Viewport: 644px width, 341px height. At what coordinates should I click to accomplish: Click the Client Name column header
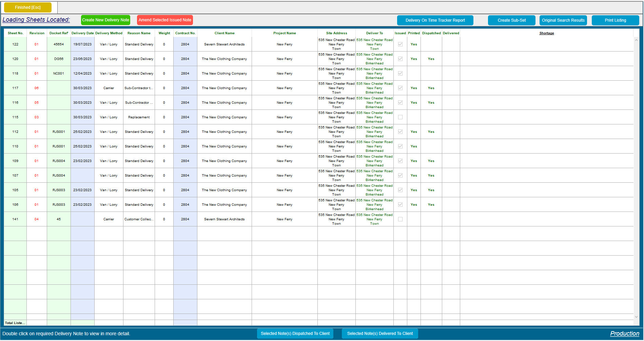pyautogui.click(x=224, y=33)
